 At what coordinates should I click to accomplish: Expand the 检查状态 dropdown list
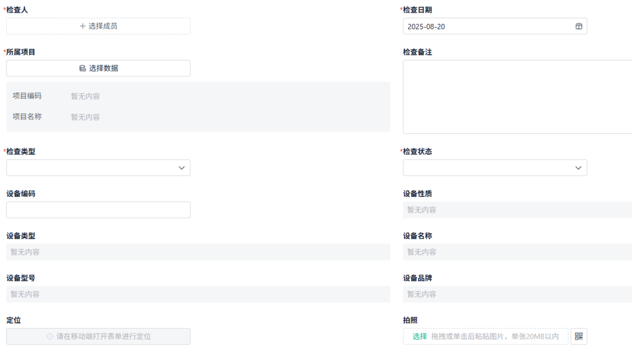tap(495, 168)
